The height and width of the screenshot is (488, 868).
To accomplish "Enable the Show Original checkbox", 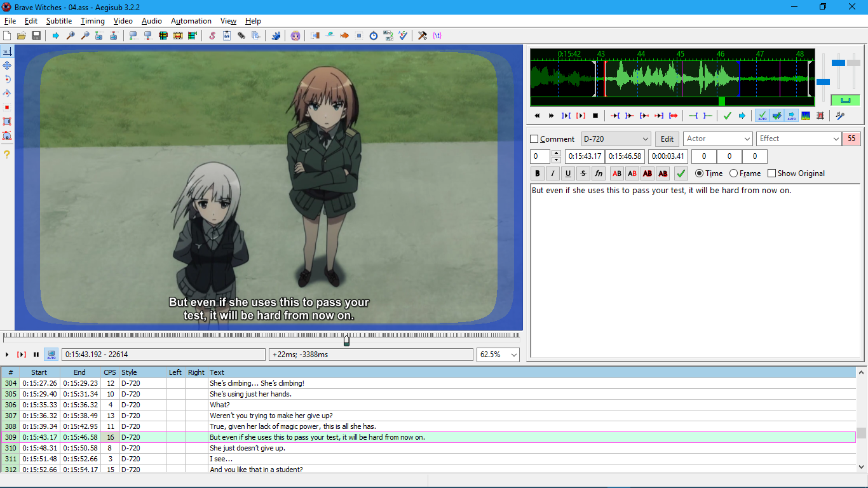I will point(771,173).
